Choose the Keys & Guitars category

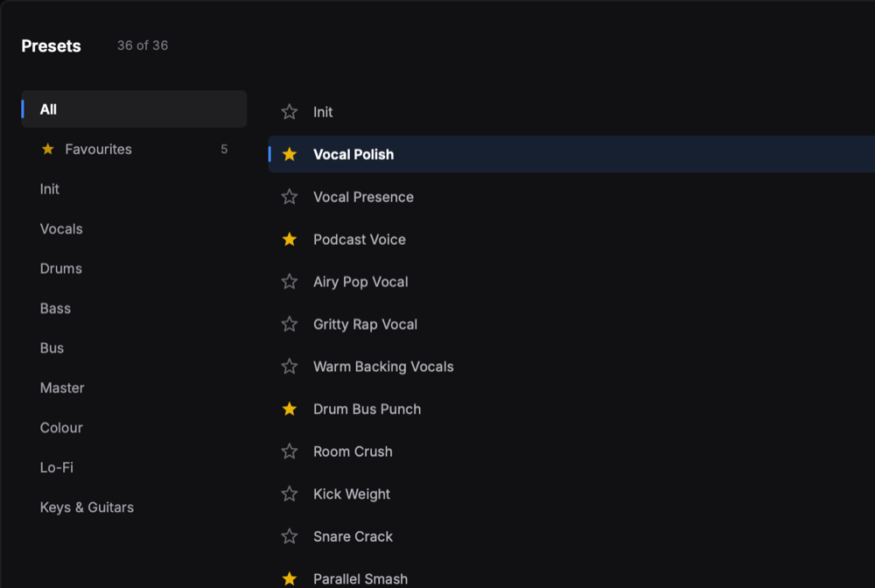click(x=134, y=507)
